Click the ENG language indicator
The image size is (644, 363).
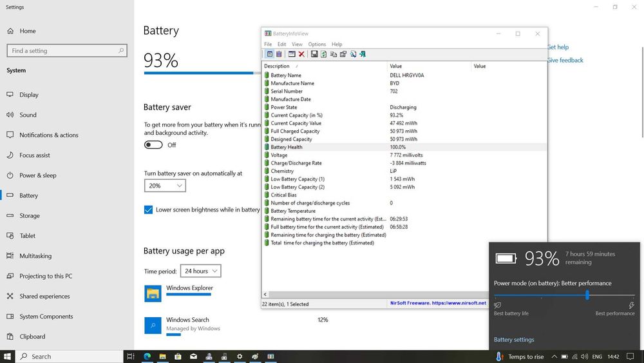pos(597,357)
